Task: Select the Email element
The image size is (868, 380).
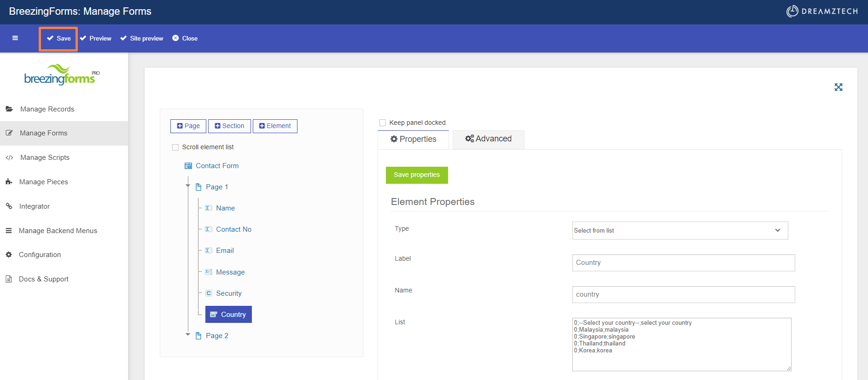Action: tap(225, 251)
